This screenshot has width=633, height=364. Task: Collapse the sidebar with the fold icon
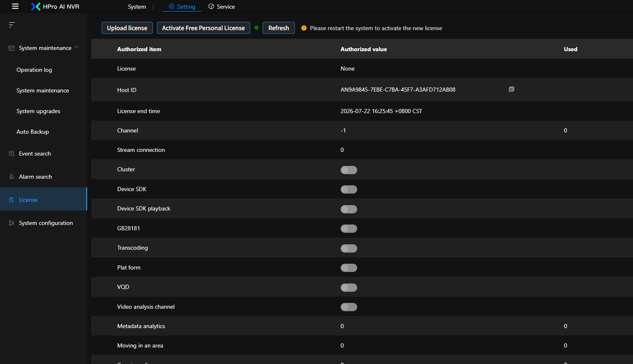pos(12,25)
